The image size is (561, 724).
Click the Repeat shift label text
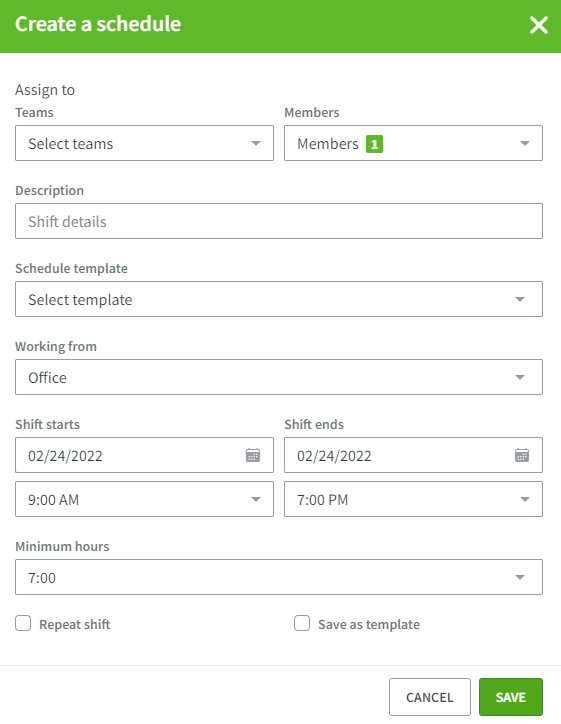point(75,624)
